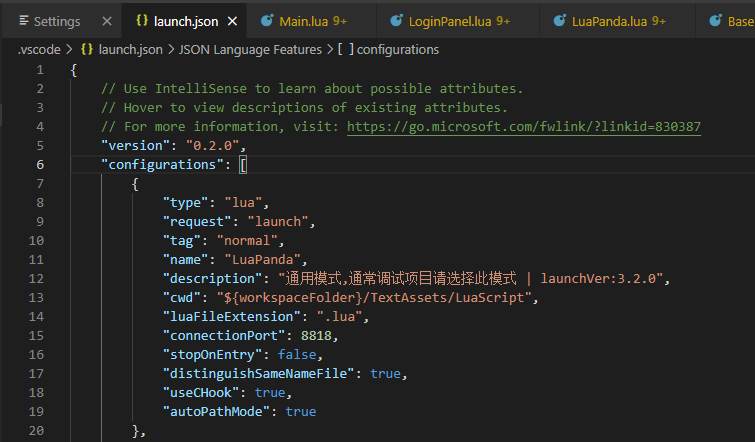Place cursor on connectionPort value 8818

pos(316,336)
